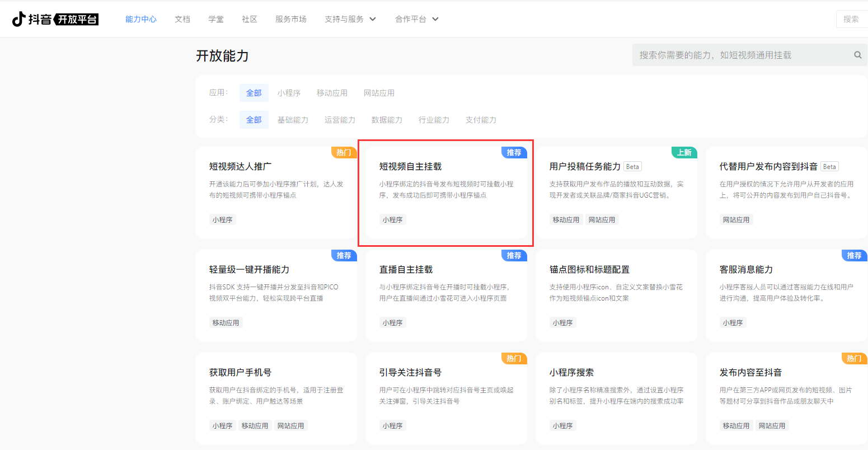The height and width of the screenshot is (450, 868).
Task: Open the 文档 navigation tab
Action: (182, 19)
